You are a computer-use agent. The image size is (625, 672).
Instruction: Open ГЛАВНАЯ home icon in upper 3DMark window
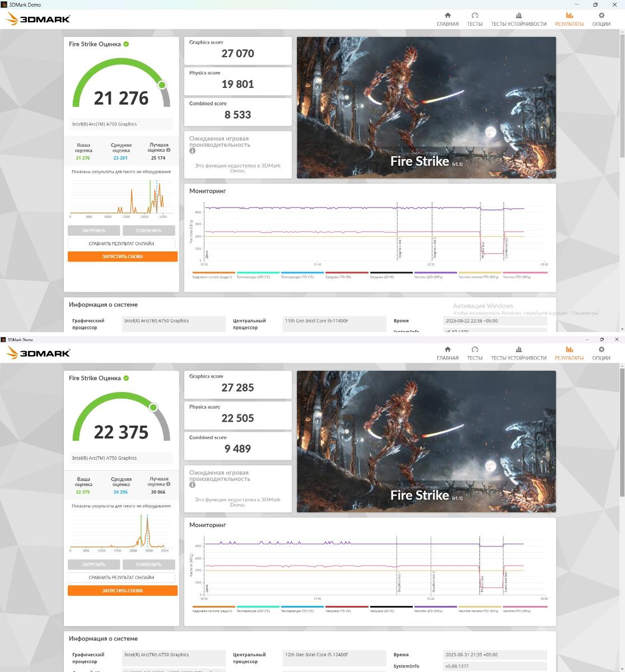[447, 16]
